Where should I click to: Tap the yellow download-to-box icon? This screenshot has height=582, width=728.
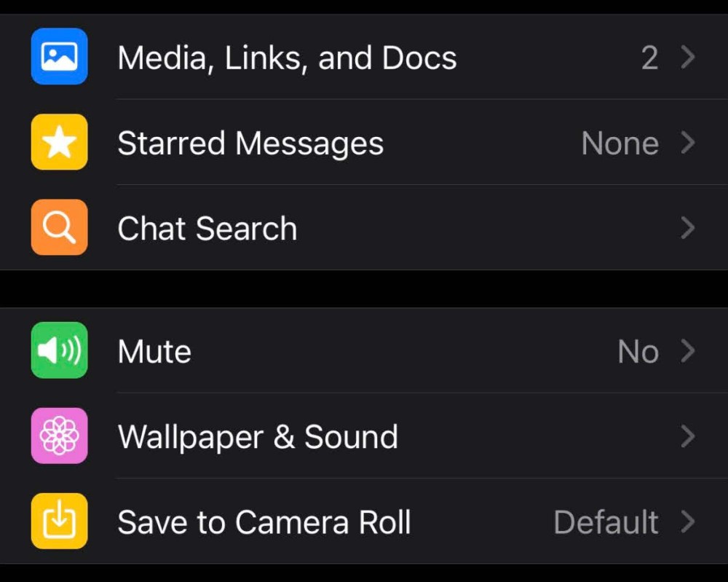[x=60, y=521]
